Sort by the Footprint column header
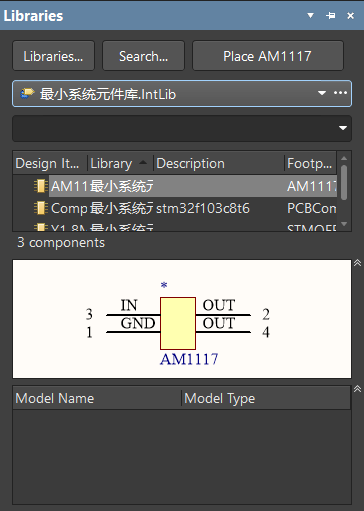 coord(311,164)
